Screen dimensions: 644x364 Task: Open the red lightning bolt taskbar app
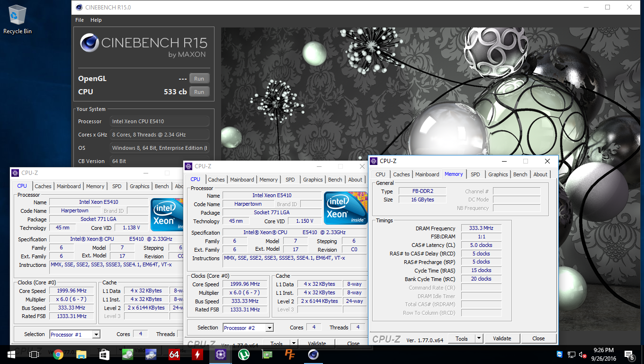tap(197, 354)
